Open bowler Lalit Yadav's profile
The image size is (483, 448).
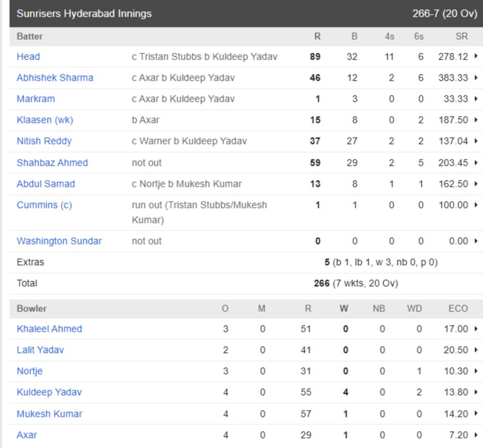[x=41, y=350]
